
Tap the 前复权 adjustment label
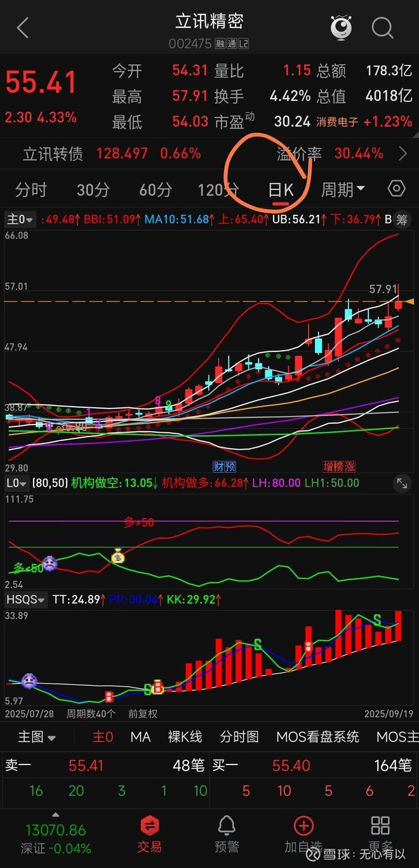coord(143,714)
